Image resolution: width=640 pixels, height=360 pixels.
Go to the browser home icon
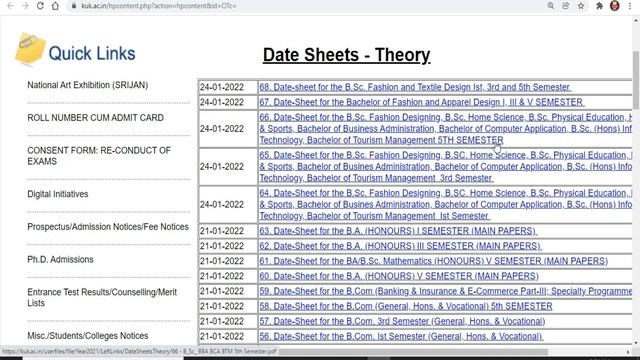[x=55, y=6]
